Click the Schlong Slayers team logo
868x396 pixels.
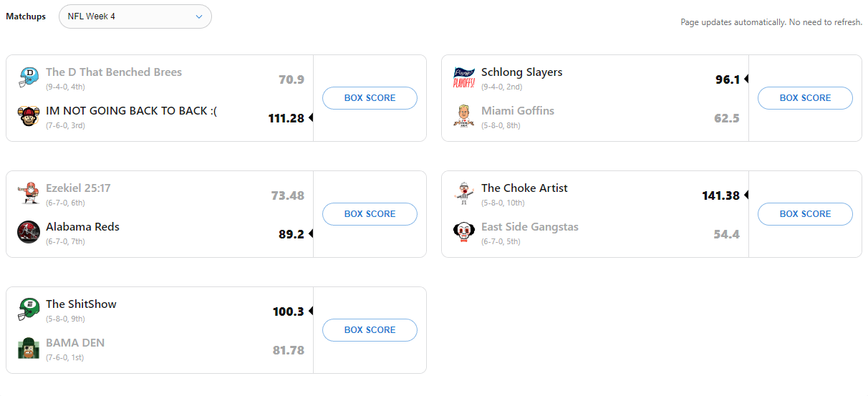click(464, 77)
